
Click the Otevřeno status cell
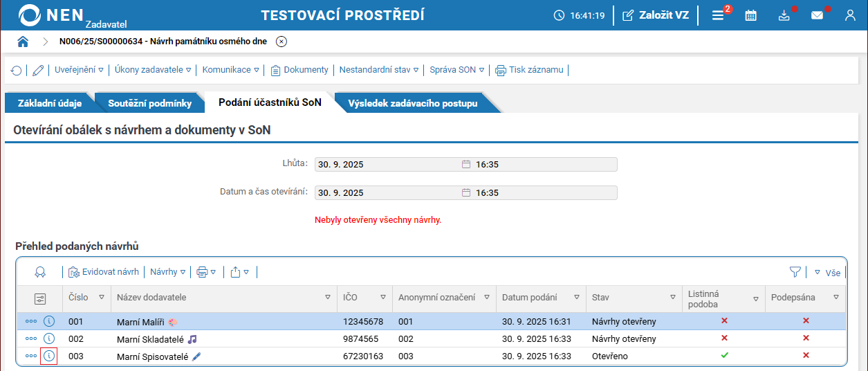634,356
